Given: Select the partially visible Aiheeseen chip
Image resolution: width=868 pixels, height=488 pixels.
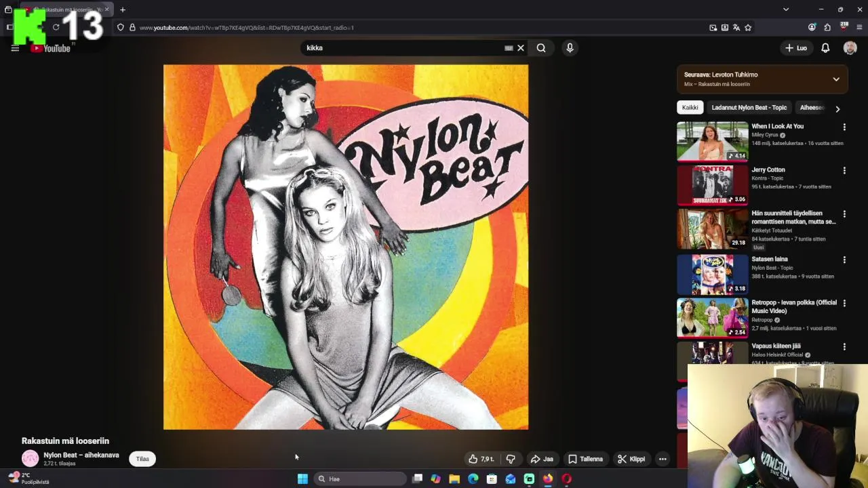Looking at the screenshot, I should point(812,108).
